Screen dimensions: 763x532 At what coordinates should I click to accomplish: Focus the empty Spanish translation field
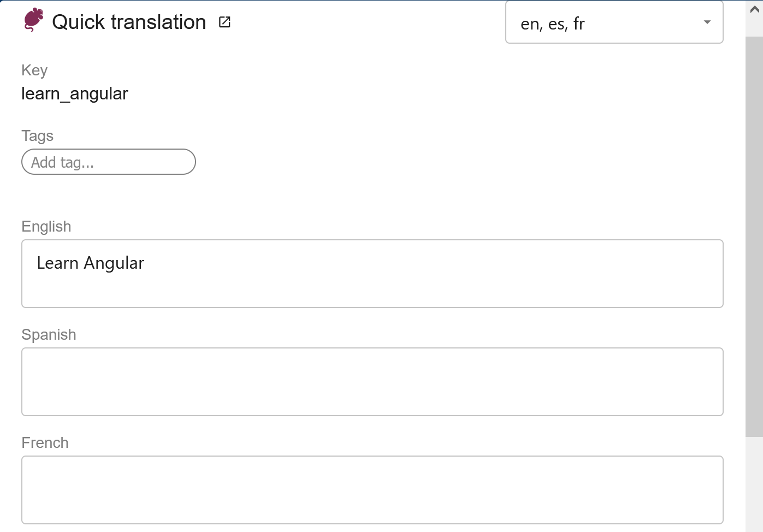[372, 381]
